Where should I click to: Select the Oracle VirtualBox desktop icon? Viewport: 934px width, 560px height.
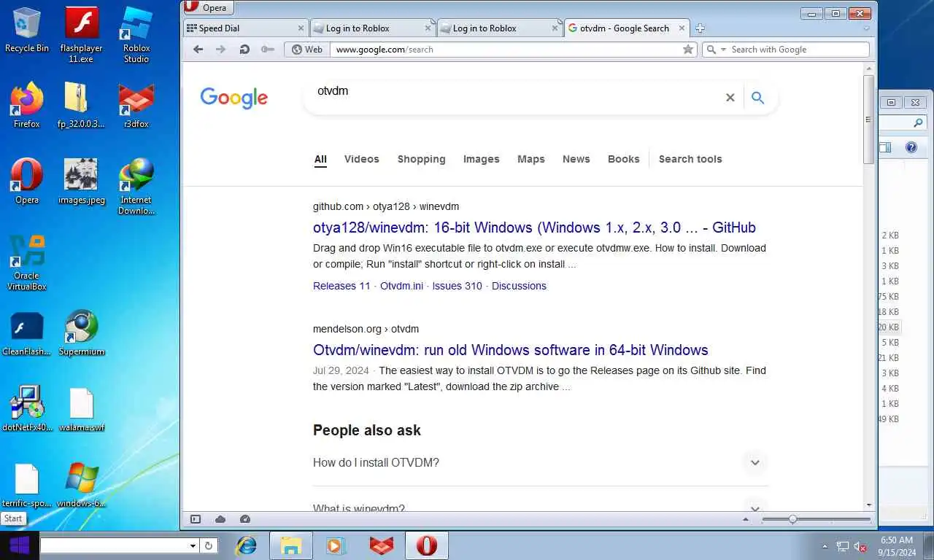(x=27, y=262)
